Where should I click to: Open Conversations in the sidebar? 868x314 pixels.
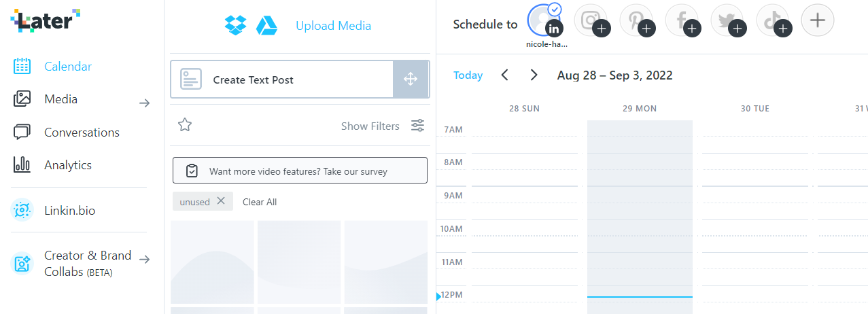tap(82, 133)
